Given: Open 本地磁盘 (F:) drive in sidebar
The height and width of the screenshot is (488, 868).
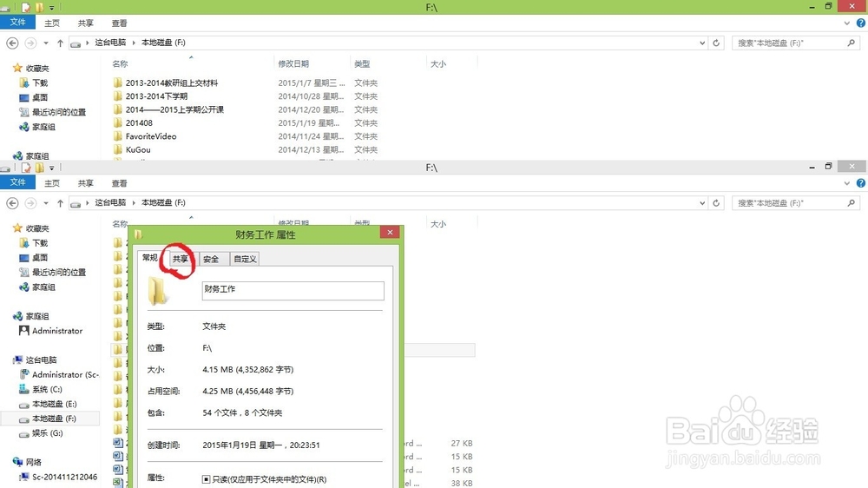Looking at the screenshot, I should click(54, 419).
